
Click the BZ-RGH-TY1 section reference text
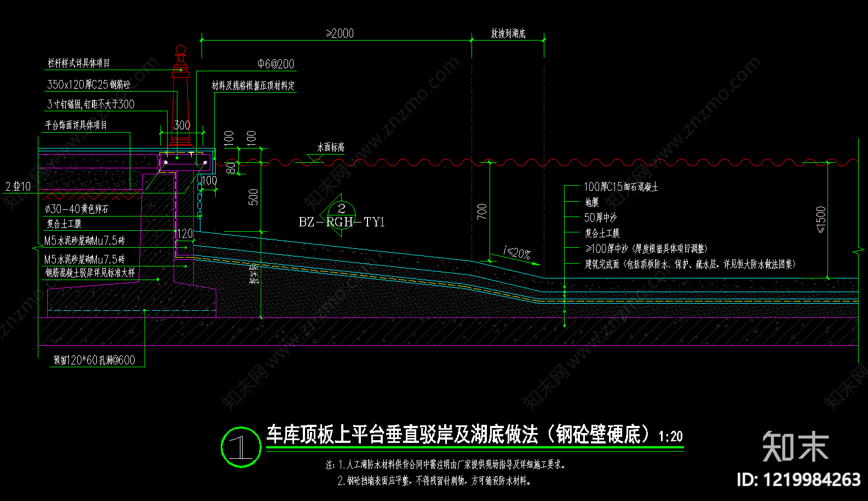coord(342,222)
